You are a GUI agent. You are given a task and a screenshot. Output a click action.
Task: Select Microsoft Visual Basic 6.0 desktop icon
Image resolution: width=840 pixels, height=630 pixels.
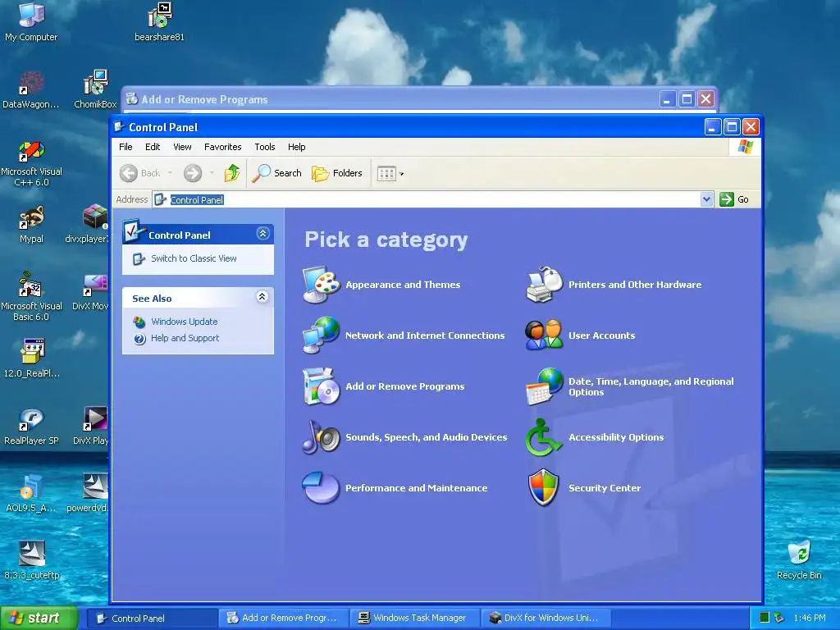31,297
